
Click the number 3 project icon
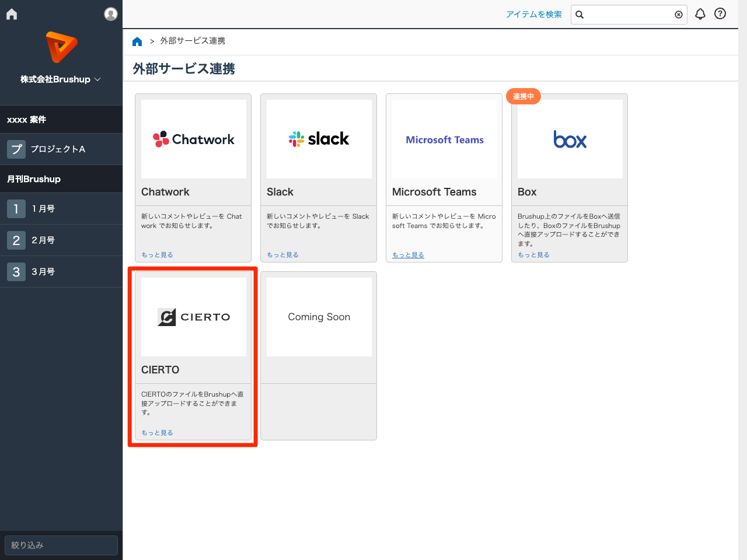pyautogui.click(x=16, y=272)
